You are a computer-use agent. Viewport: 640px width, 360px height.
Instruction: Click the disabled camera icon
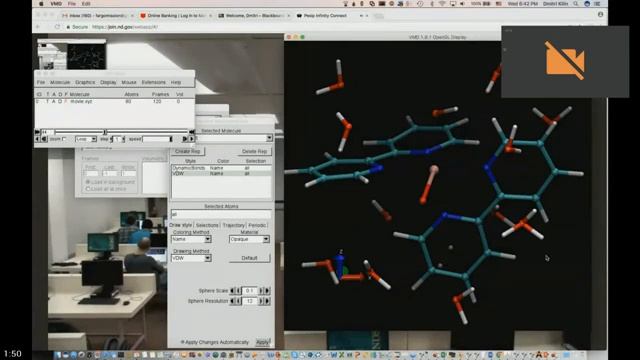coord(565,60)
